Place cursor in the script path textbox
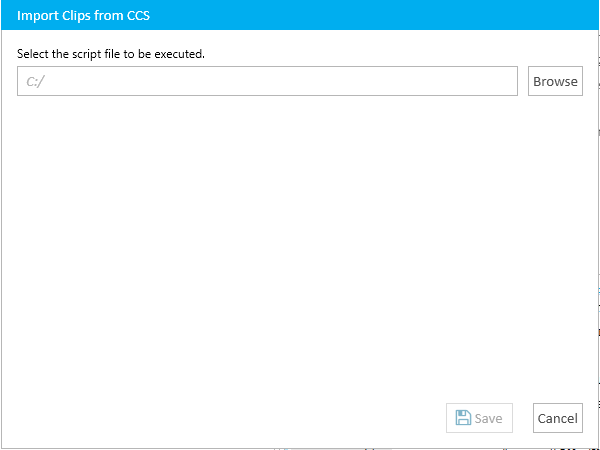Image resolution: width=600 pixels, height=450 pixels. [x=267, y=81]
